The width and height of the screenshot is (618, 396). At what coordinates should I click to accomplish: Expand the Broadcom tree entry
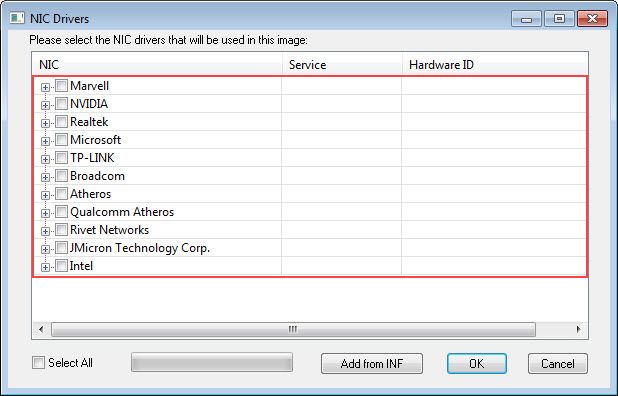click(45, 177)
